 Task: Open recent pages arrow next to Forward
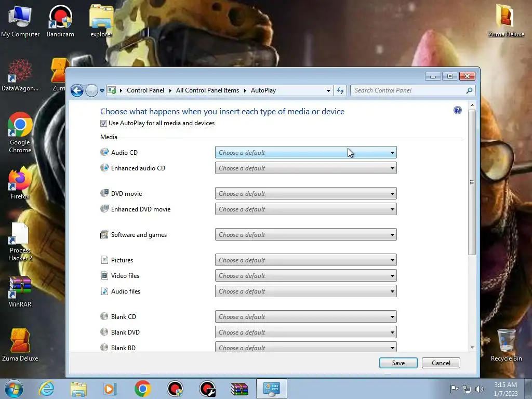(102, 91)
